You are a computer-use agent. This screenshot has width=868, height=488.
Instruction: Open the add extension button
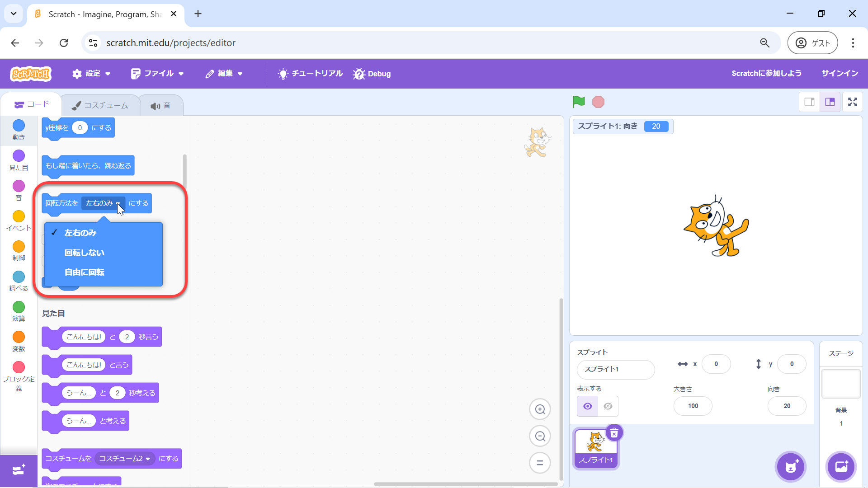point(19,470)
